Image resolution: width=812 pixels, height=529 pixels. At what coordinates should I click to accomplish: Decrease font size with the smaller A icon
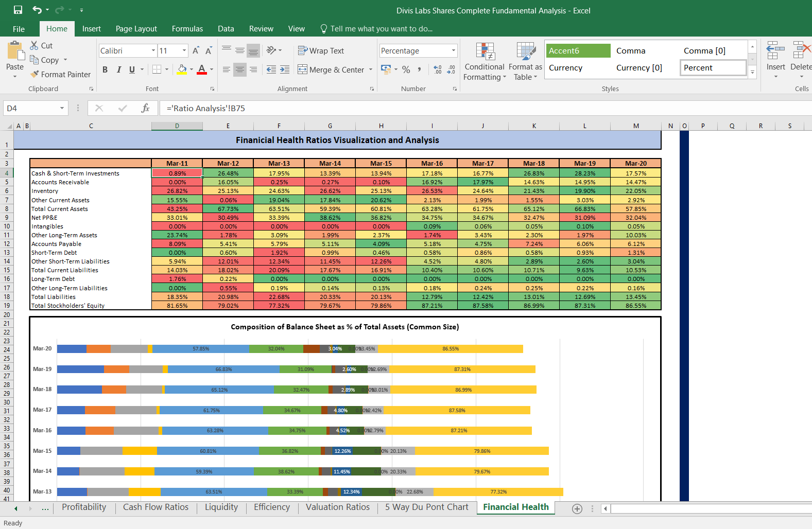[208, 50]
